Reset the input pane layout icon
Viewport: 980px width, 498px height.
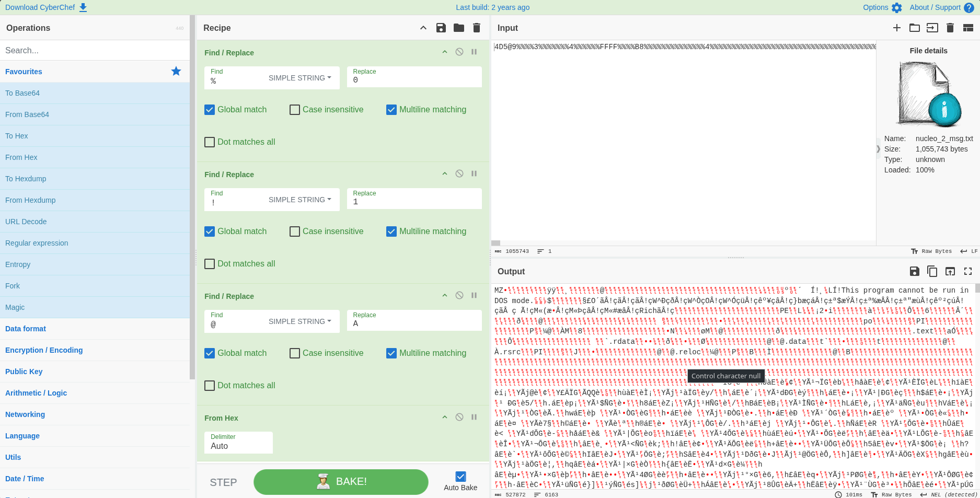[x=968, y=28]
